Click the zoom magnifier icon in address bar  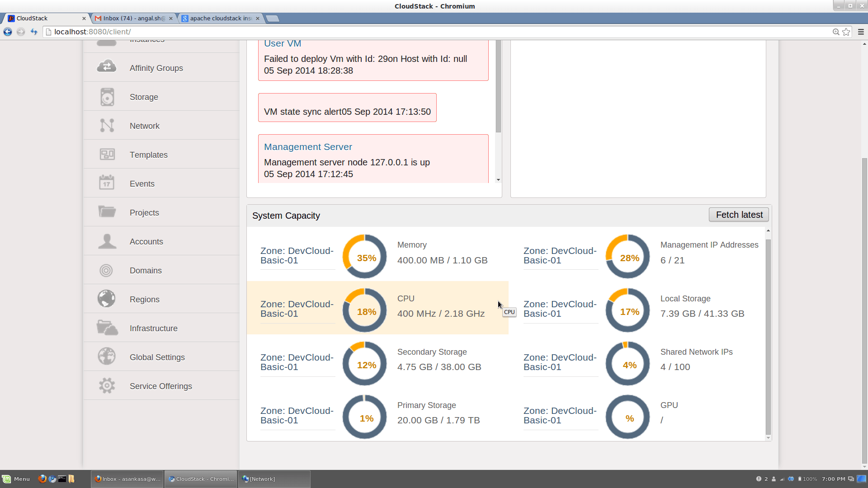pos(836,32)
